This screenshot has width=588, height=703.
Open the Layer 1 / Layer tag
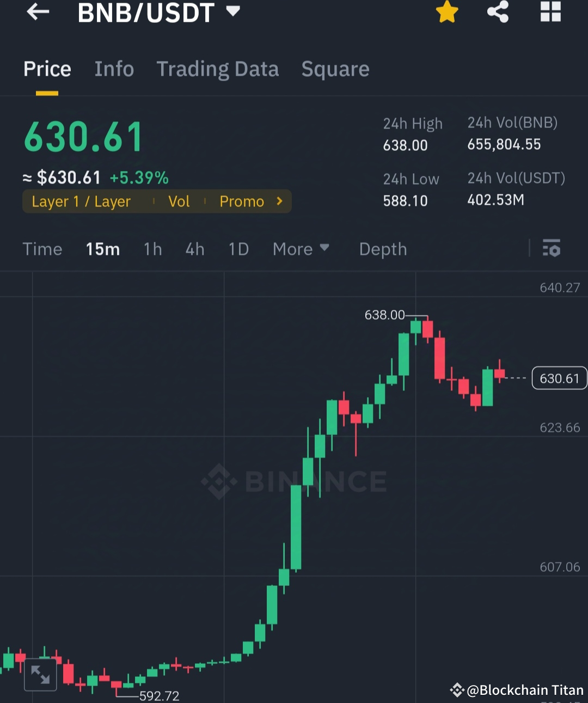[x=81, y=201]
